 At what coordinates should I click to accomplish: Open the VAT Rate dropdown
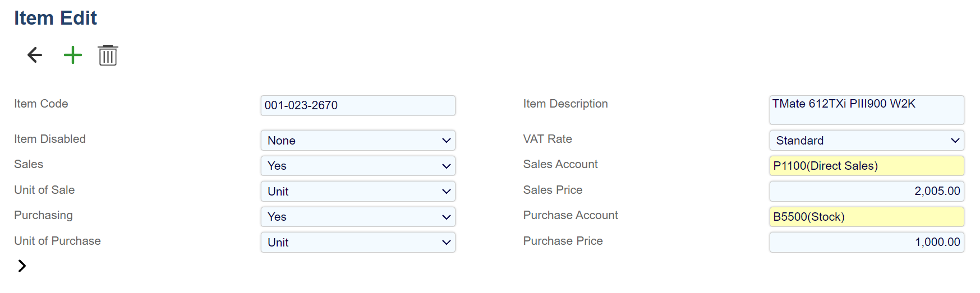[866, 141]
